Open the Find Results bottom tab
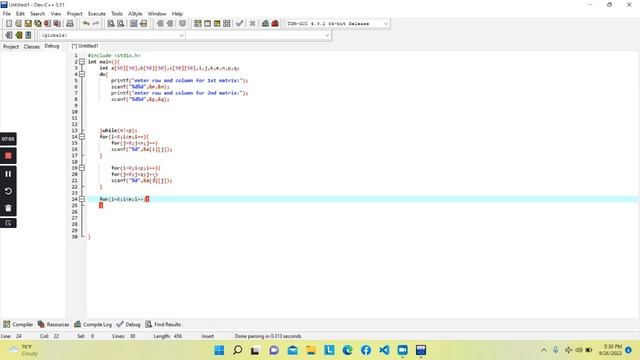 pyautogui.click(x=163, y=324)
